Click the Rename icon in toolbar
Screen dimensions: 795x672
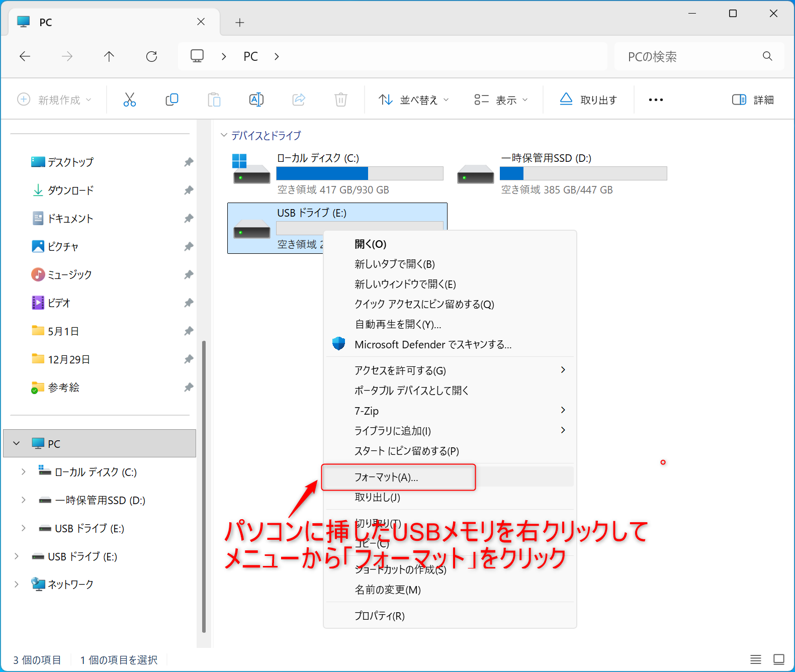(x=256, y=100)
